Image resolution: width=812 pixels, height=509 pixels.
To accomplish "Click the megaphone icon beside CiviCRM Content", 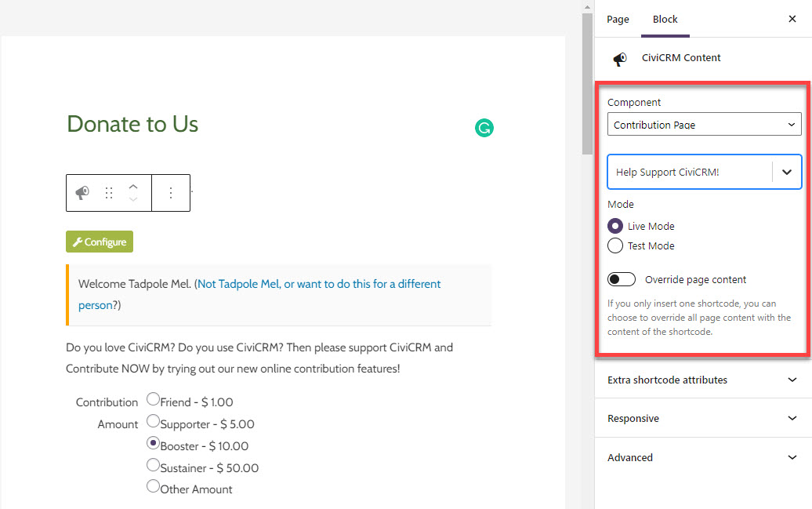I will 620,59.
